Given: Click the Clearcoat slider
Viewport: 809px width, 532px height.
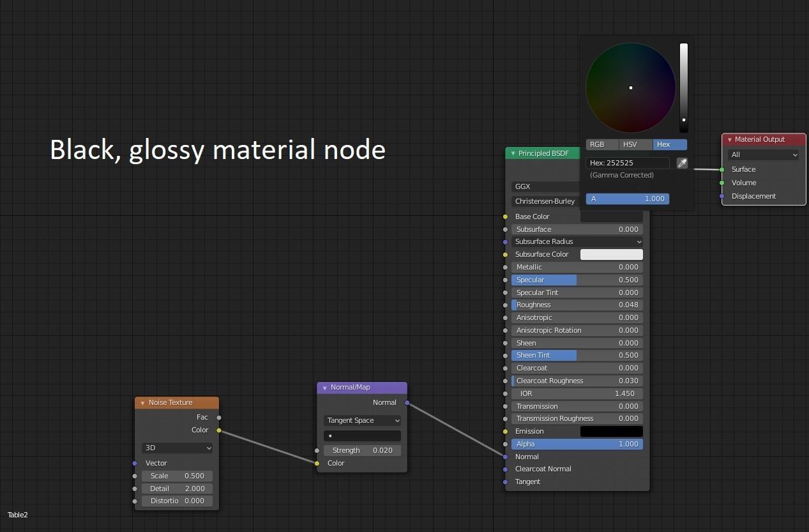Looking at the screenshot, I should pos(577,368).
